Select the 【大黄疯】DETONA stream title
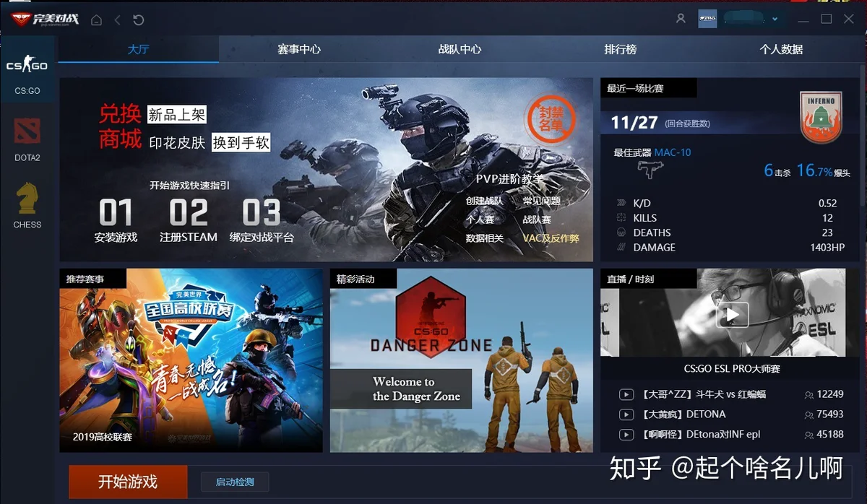Image resolution: width=867 pixels, height=504 pixels. [683, 414]
